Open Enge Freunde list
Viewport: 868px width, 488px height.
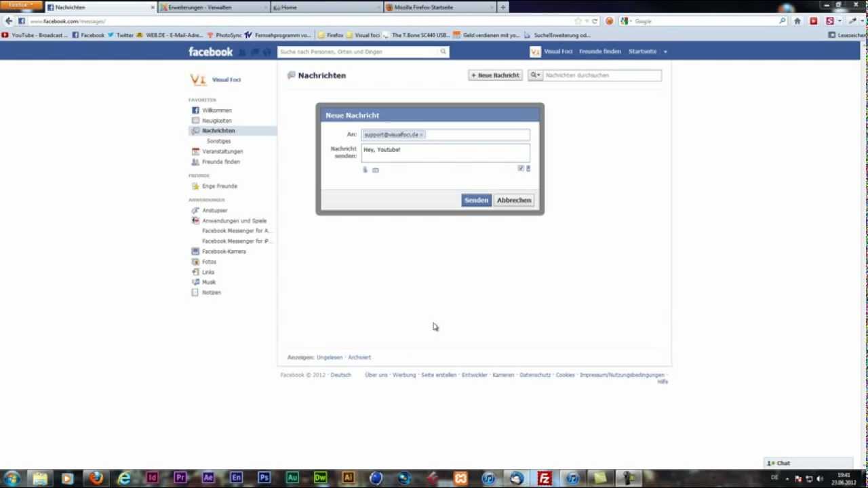[220, 186]
